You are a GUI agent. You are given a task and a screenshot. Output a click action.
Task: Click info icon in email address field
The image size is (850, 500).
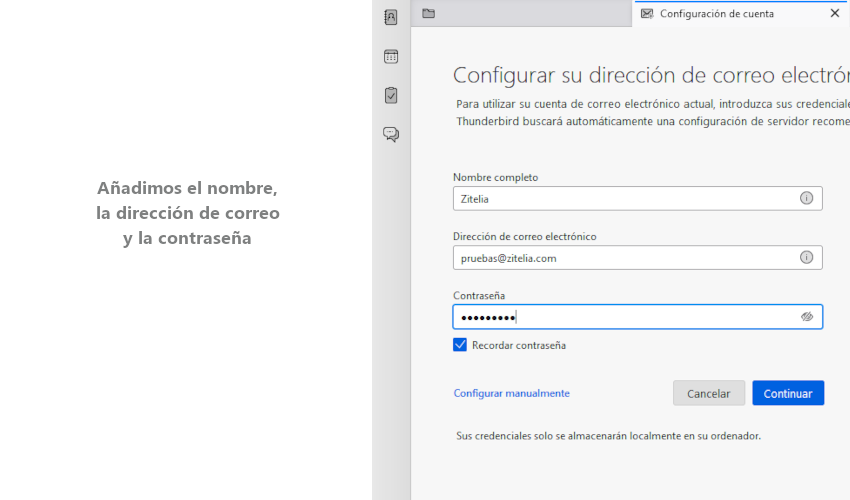(807, 258)
